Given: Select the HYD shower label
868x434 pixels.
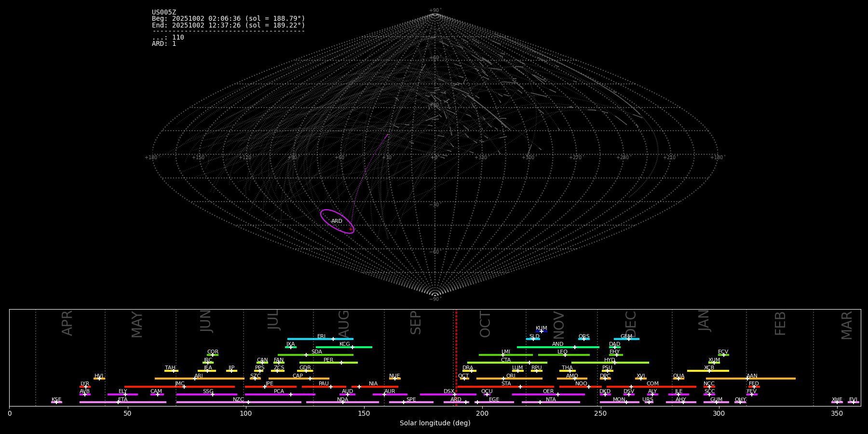Looking at the screenshot, I should pyautogui.click(x=610, y=360).
